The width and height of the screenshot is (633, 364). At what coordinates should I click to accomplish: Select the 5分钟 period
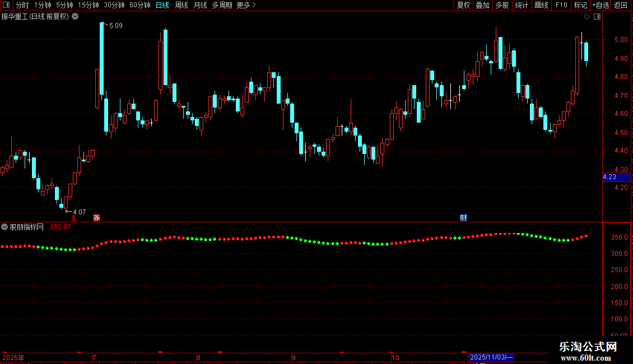pyautogui.click(x=64, y=5)
